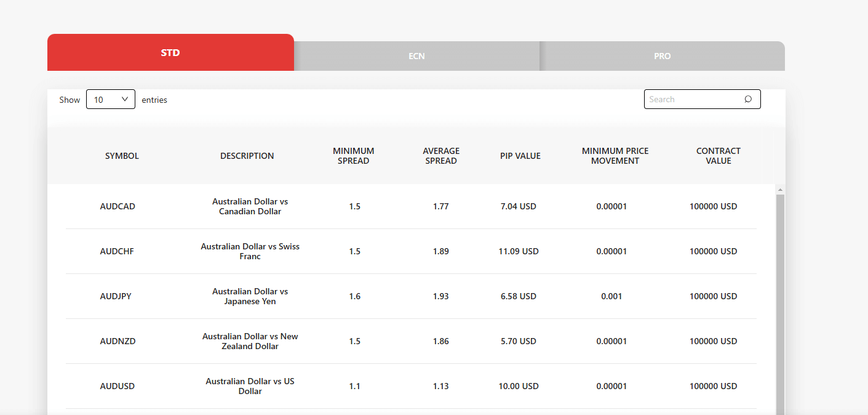Select the AUDJPY symbol cell
The width and height of the screenshot is (868, 415).
coord(116,296)
